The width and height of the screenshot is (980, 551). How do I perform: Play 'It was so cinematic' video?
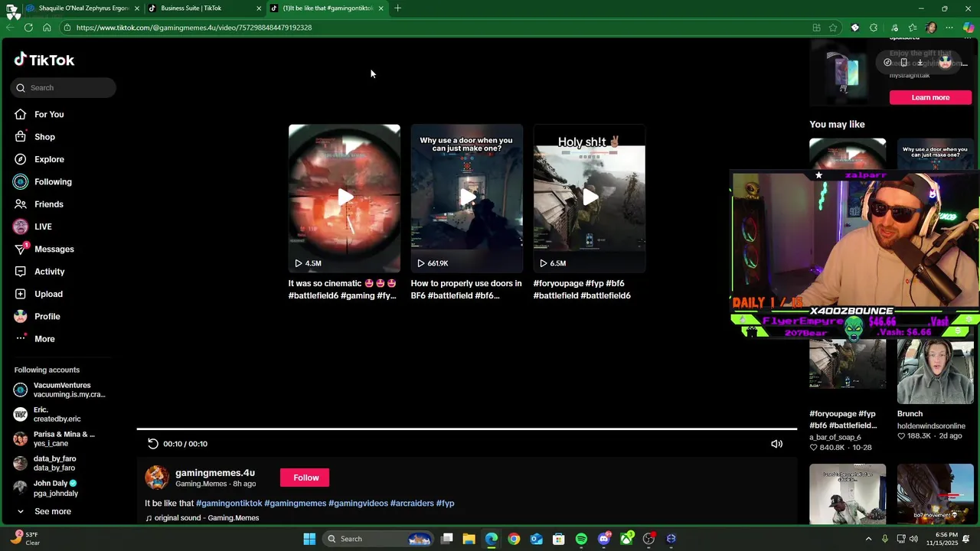click(345, 198)
